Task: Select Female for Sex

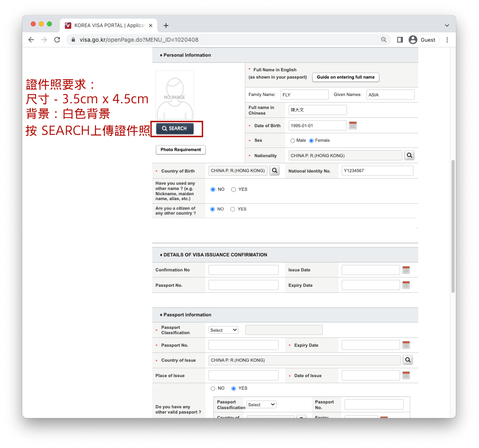Action: click(x=311, y=141)
